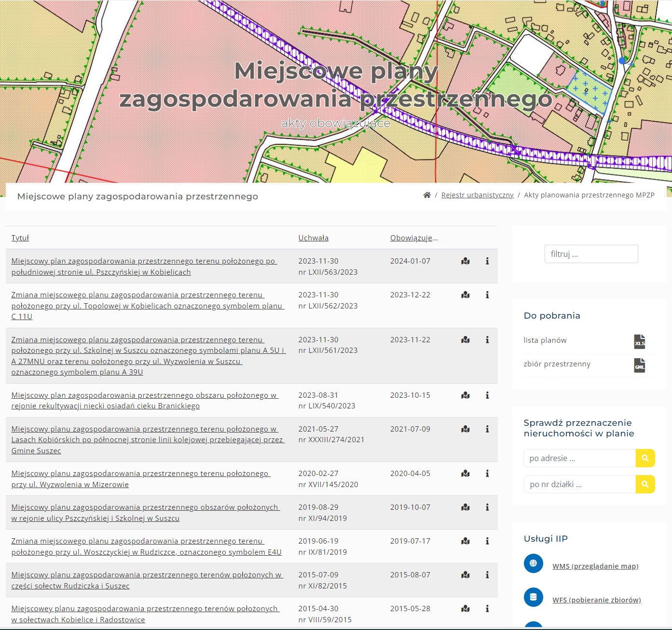The width and height of the screenshot is (672, 630).
Task: Show info for the Topolowej Kobielice plan
Action: (487, 295)
